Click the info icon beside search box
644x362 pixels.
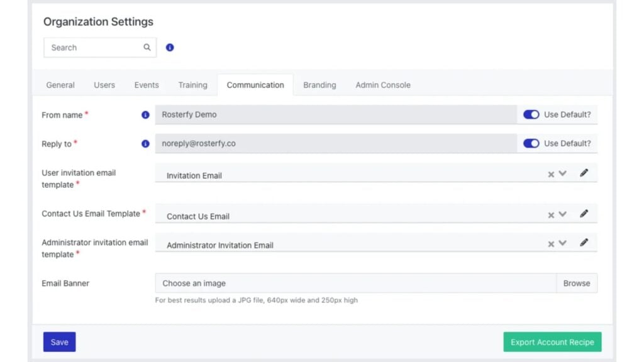[170, 47]
